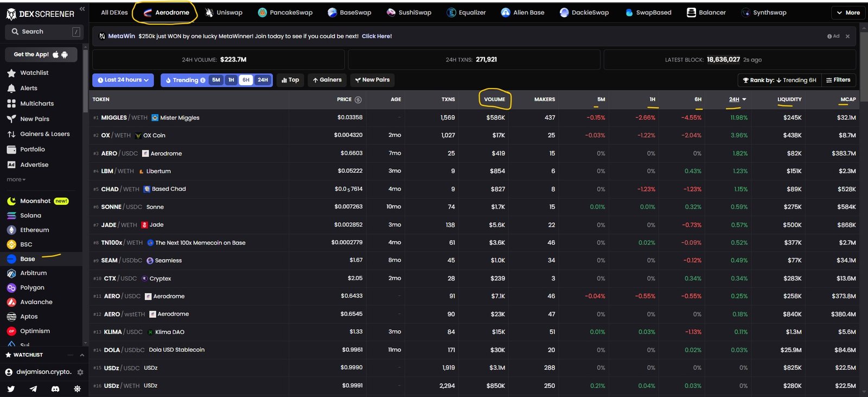Open MIGGLES / WETH pair row
Screen dimensions: 868x397
click(474, 118)
